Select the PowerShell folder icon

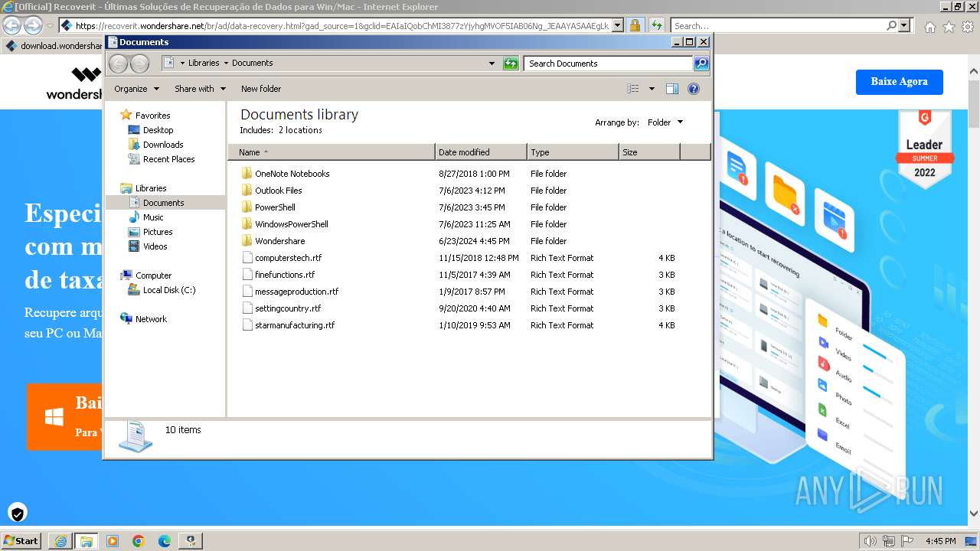pos(247,207)
